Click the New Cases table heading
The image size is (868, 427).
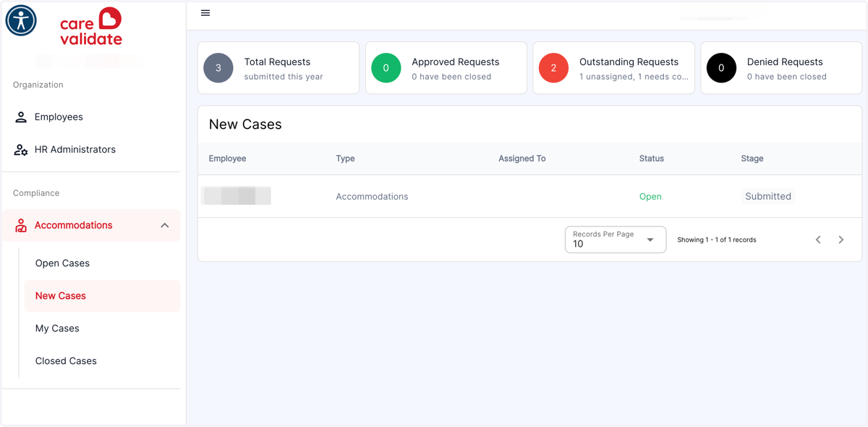coord(245,124)
